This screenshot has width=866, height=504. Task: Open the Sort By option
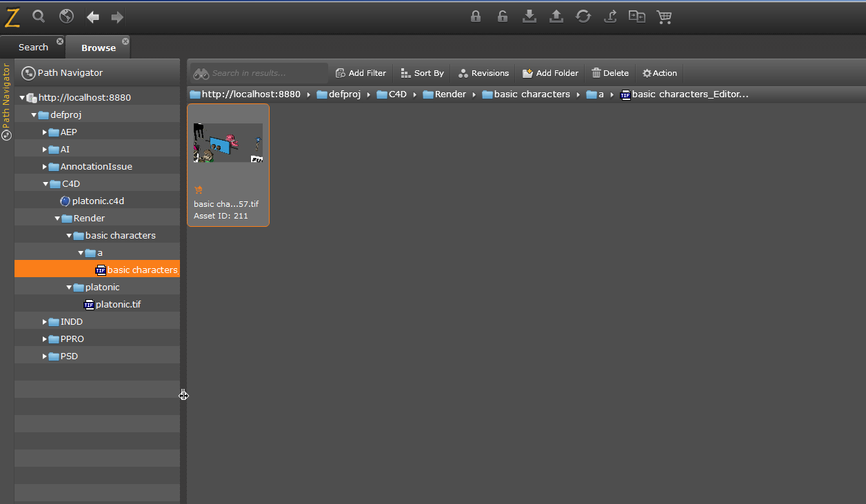click(423, 73)
